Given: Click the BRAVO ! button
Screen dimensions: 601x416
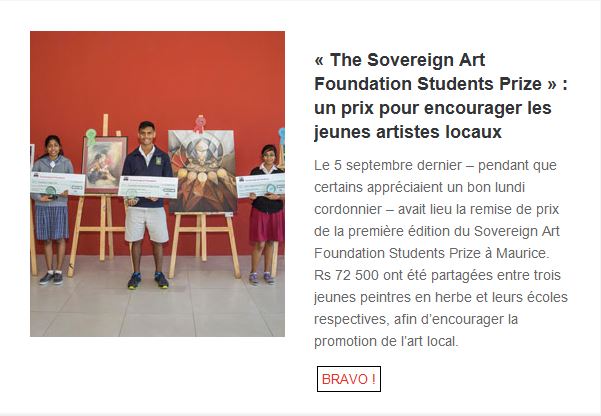Looking at the screenshot, I should point(348,379).
